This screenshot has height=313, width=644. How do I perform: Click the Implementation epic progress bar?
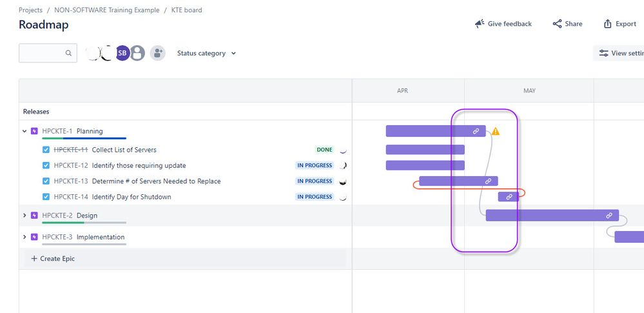[84, 245]
